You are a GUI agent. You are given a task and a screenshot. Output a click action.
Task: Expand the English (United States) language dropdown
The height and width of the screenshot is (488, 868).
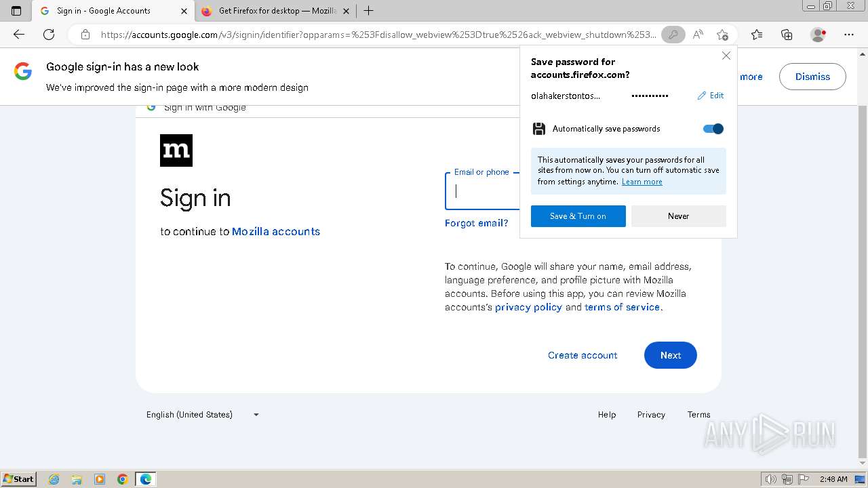tap(203, 415)
